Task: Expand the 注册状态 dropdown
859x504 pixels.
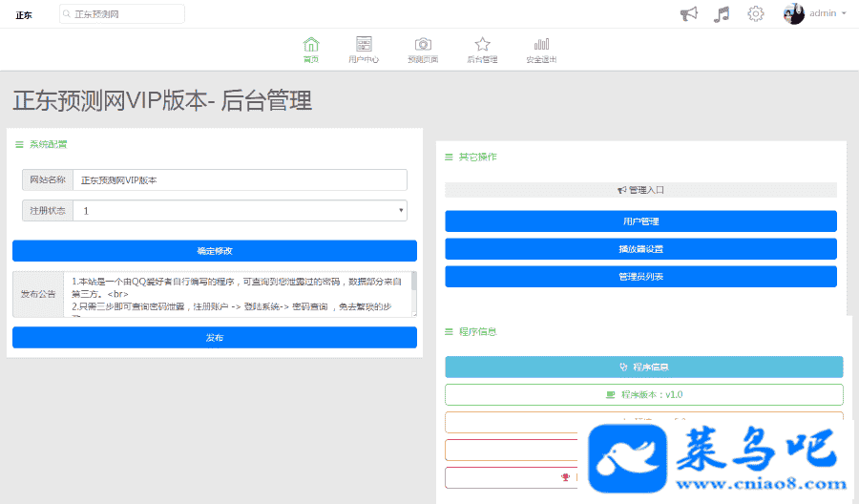Action: (240, 210)
